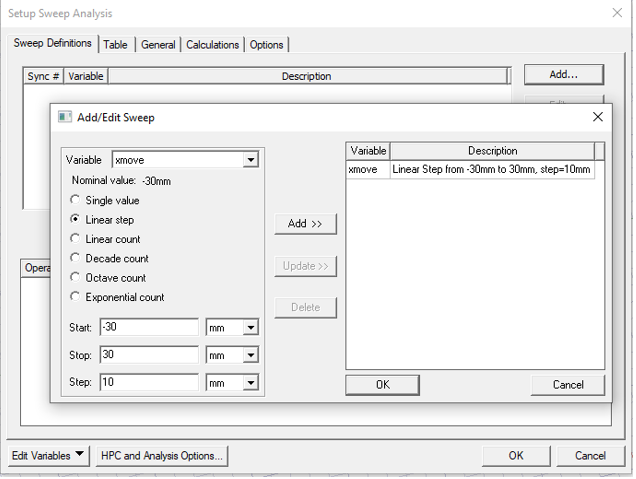636x479 pixels.
Task: Switch to the Table tab
Action: pyautogui.click(x=115, y=44)
